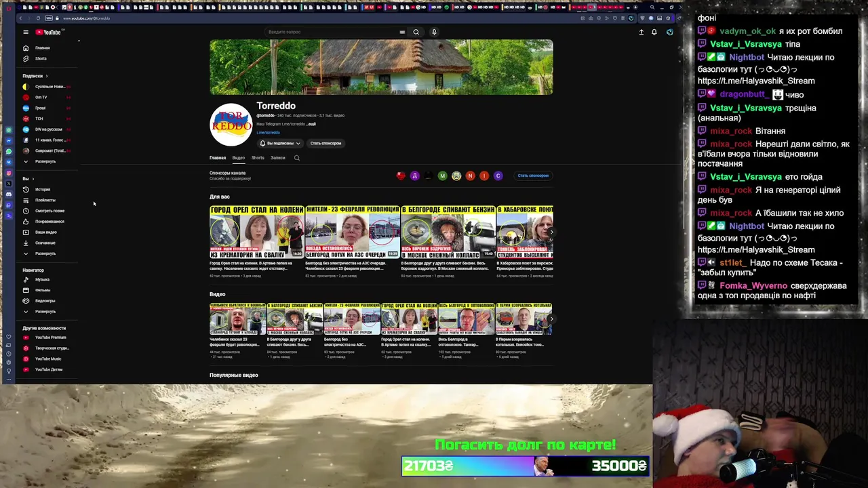The image size is (868, 488).
Task: Open Музыка in Навигатор section
Action: (x=42, y=279)
